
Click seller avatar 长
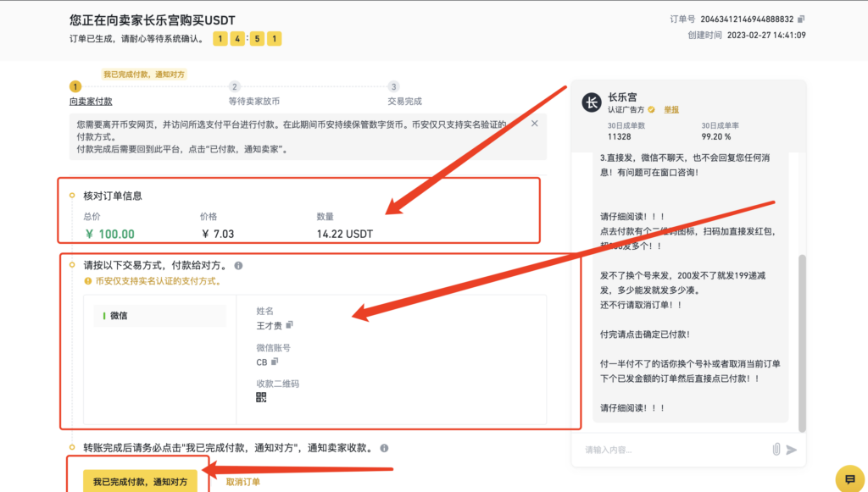(x=591, y=102)
